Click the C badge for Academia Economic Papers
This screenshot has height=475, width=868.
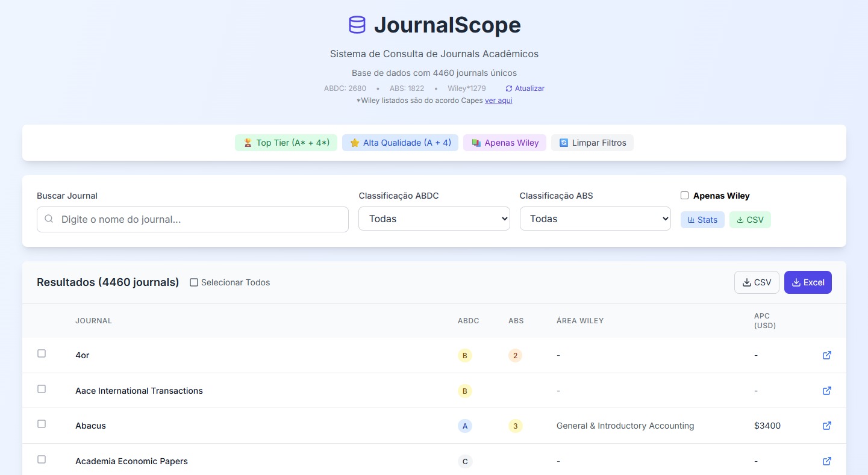pyautogui.click(x=464, y=461)
